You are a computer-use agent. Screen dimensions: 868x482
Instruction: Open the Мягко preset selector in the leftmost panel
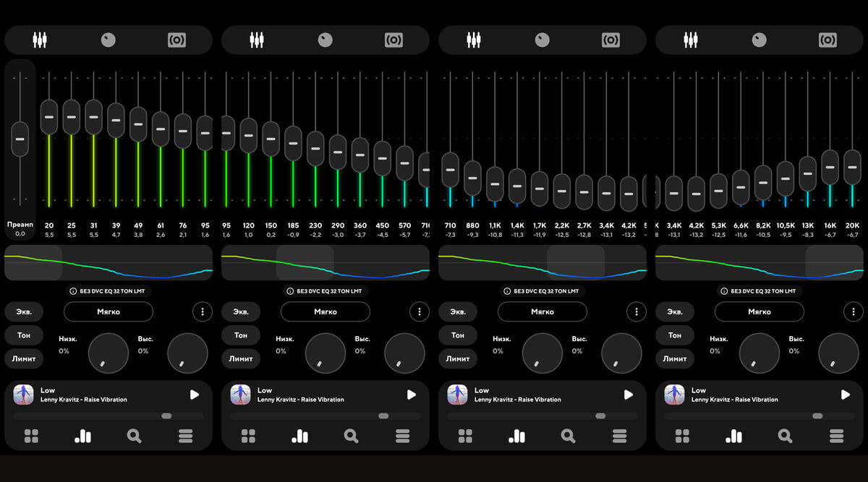tap(109, 312)
